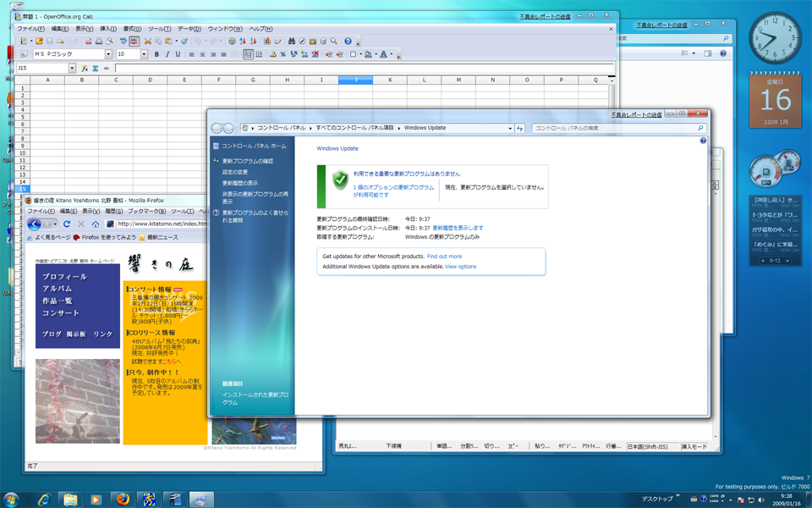Open the Calc データ(D) menu

coord(189,29)
